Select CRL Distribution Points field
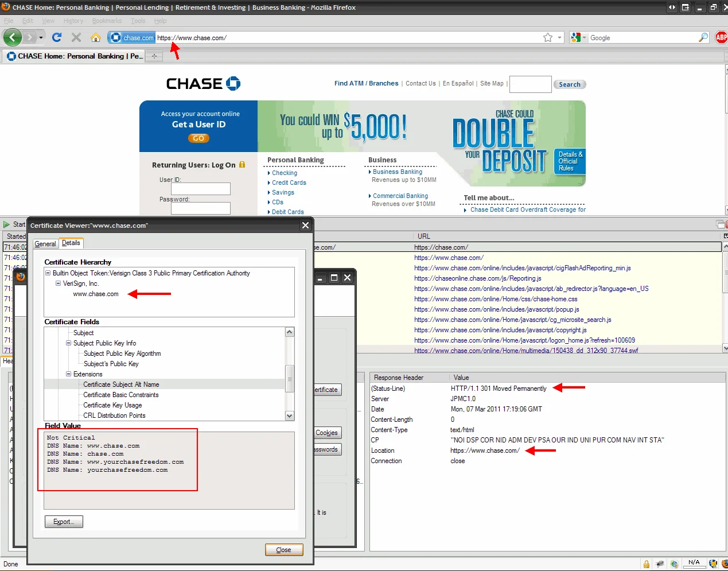The width and height of the screenshot is (728, 571). click(x=114, y=415)
